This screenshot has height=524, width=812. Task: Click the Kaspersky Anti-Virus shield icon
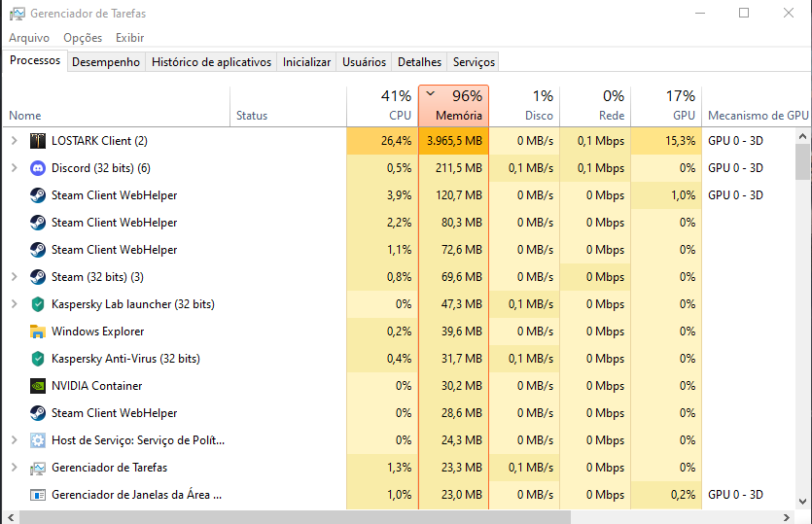38,359
